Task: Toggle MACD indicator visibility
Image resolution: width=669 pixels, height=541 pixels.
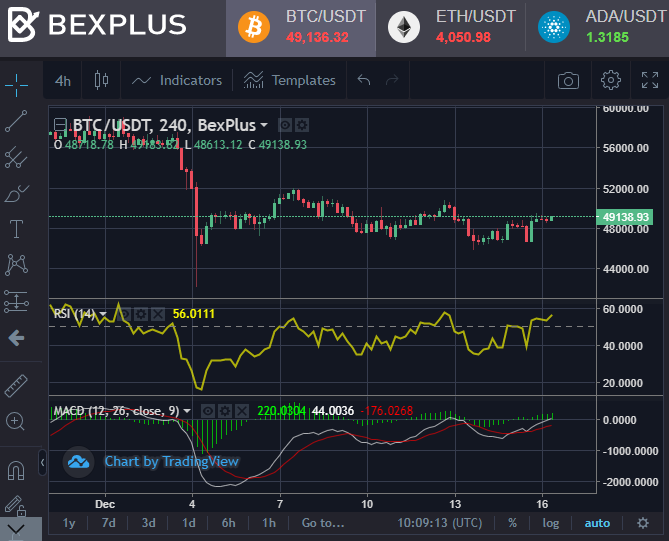Action: 208,411
